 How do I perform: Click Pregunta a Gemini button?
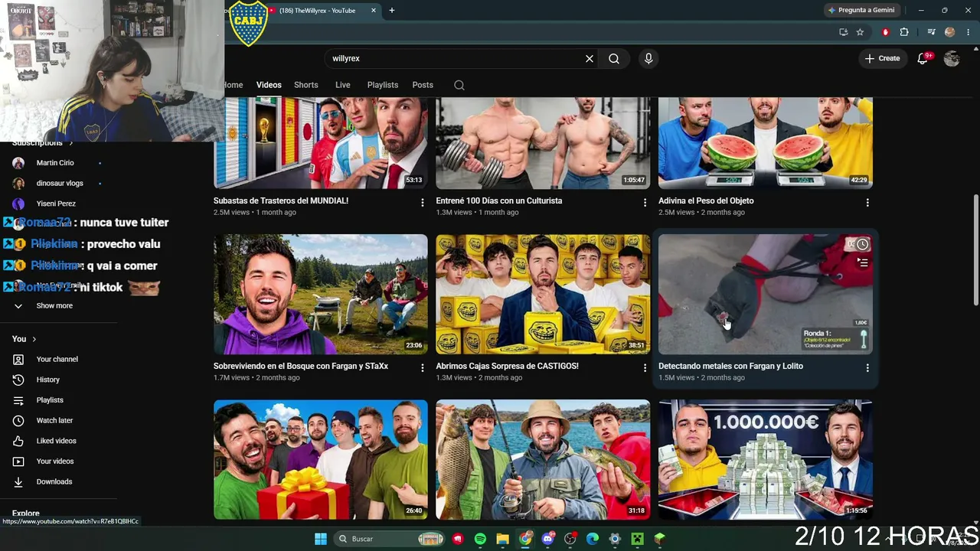[x=861, y=10]
